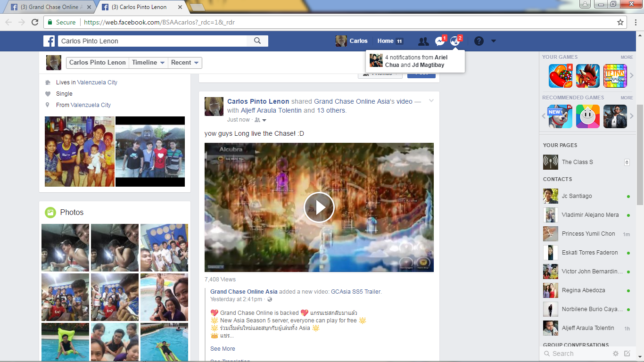This screenshot has width=644, height=362.
Task: Select the Carlos Pinto Lenon browser tab
Action: [x=142, y=7]
